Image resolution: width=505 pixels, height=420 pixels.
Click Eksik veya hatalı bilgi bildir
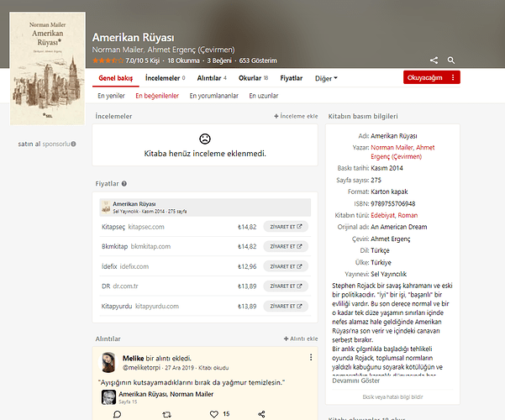coord(392,396)
